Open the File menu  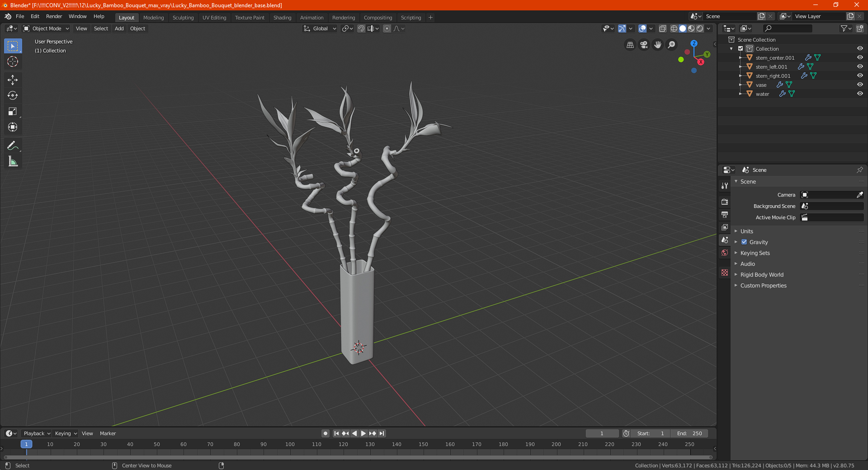[x=20, y=16]
